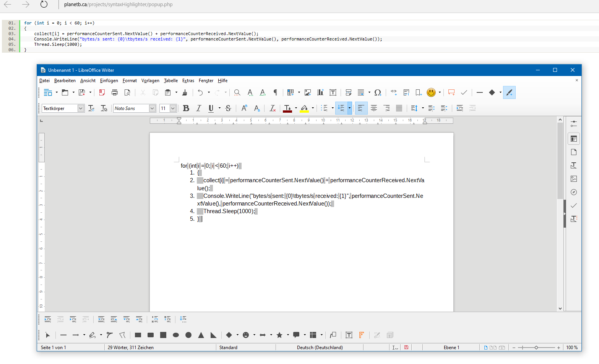Click word count 29 Wörter, 311 Zeichen

point(131,348)
